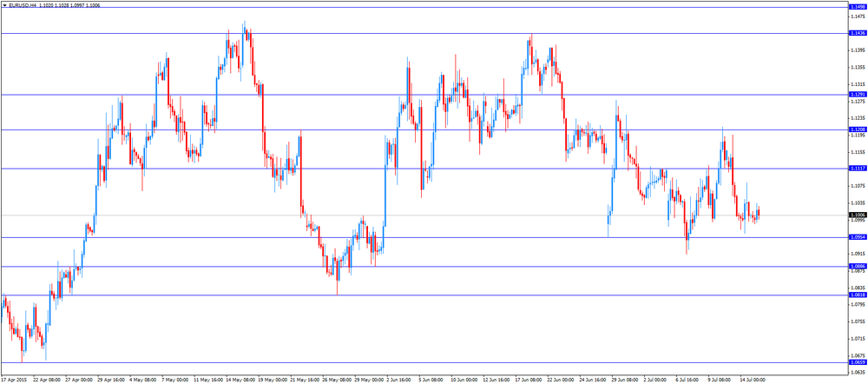Image resolution: width=868 pixels, height=384 pixels.
Task: Click the 29 Apr 16:00 time axis label
Action: [x=111, y=381]
